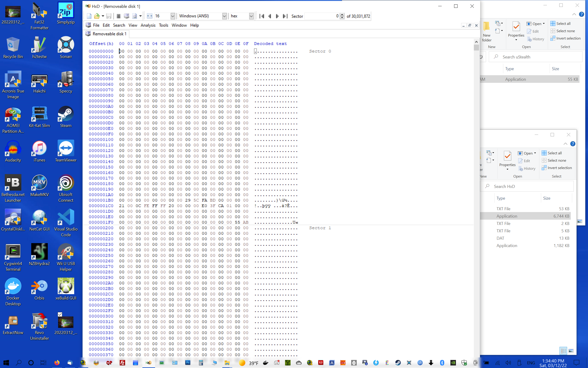Expand the bytes per row 16 dropdown
This screenshot has width=588, height=368.
pos(172,16)
